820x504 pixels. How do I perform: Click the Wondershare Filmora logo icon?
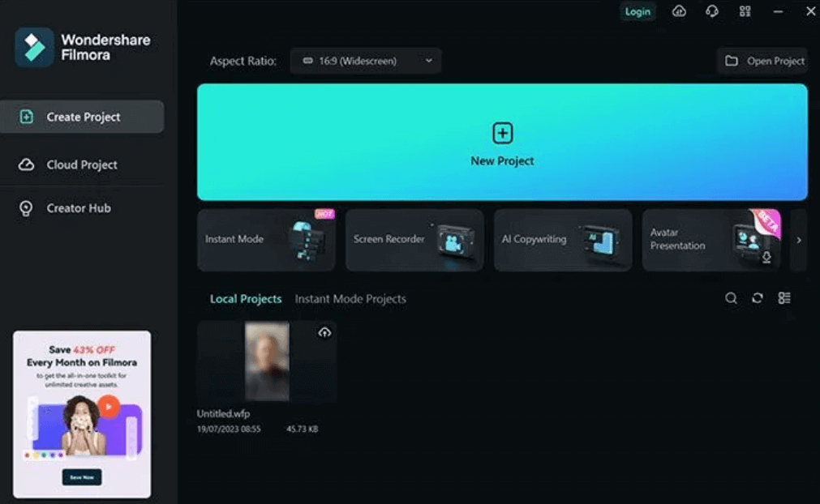[35, 48]
